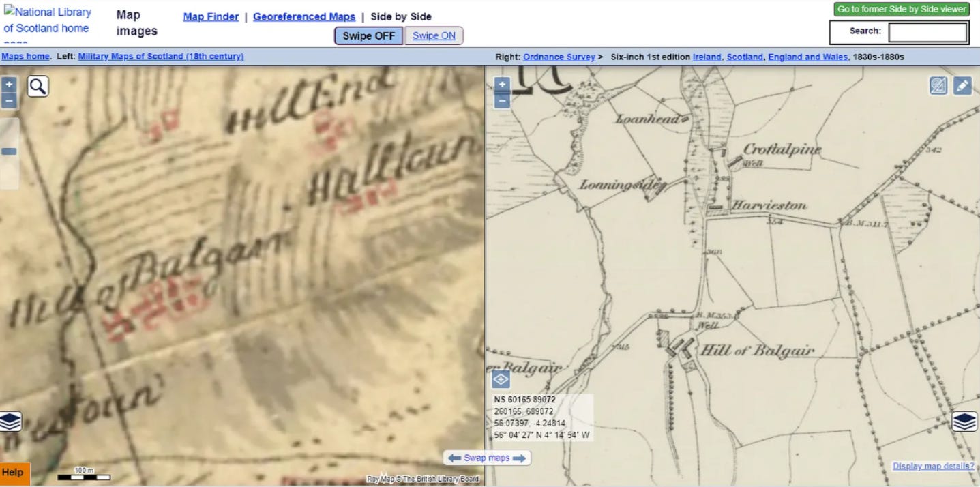
Task: Turn Swipe ON
Action: pyautogui.click(x=434, y=36)
